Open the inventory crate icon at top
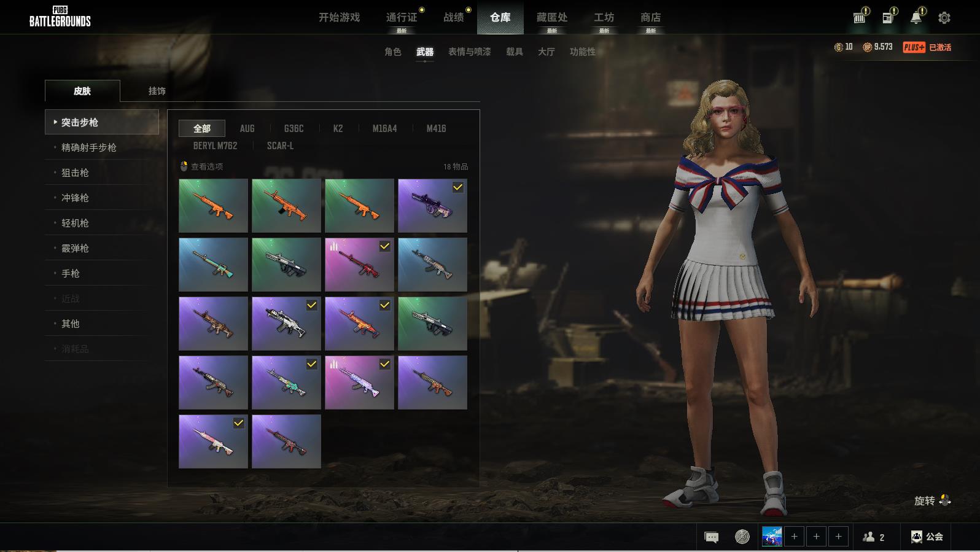The image size is (980, 552). (860, 17)
